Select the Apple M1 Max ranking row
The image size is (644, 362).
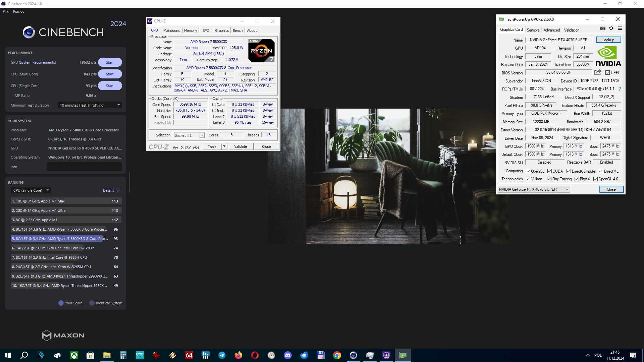click(66, 201)
